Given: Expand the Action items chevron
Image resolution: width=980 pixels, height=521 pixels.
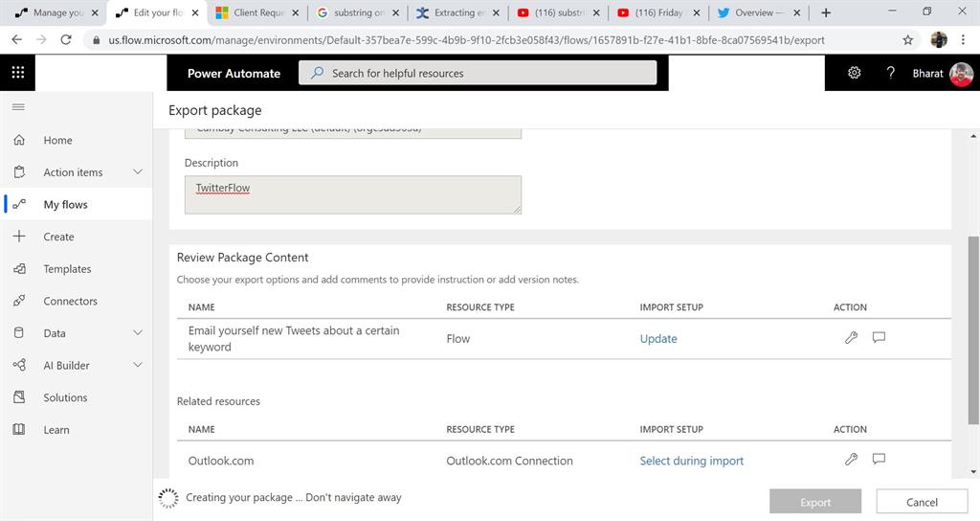Looking at the screenshot, I should [x=138, y=172].
